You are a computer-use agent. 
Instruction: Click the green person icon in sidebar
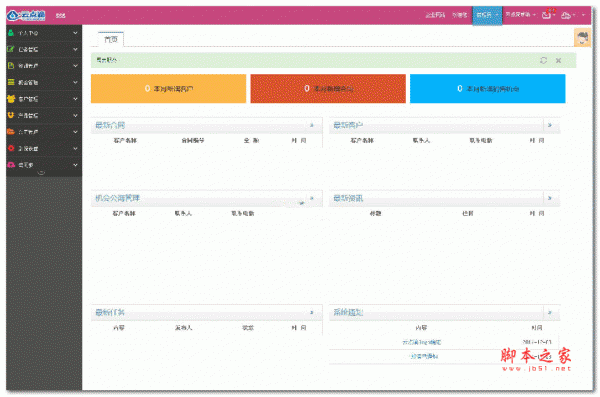pos(11,33)
